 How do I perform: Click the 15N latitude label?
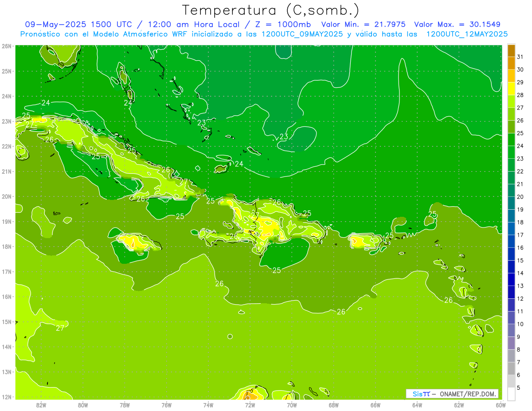click(7, 321)
